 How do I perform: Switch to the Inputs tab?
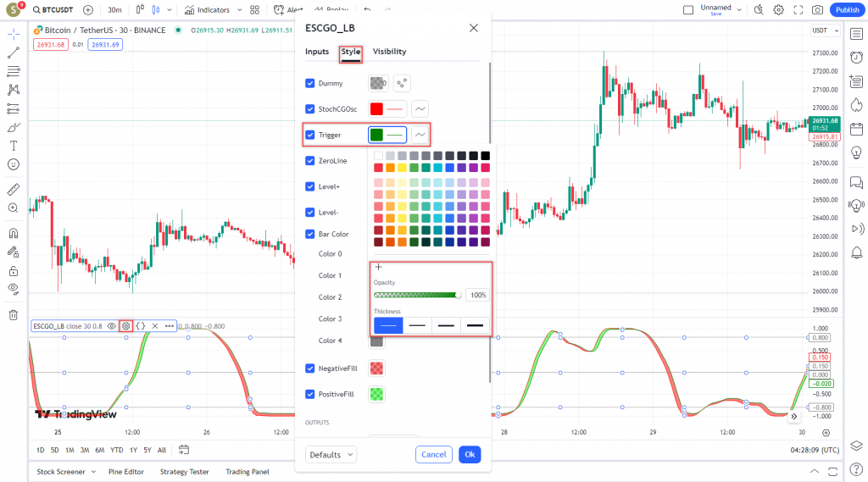(317, 52)
